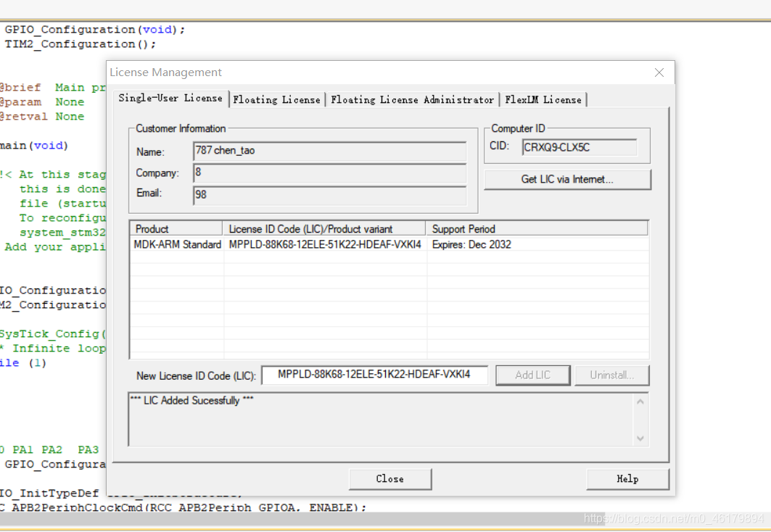Image resolution: width=771 pixels, height=532 pixels.
Task: Click the New License ID Code input field
Action: point(375,375)
